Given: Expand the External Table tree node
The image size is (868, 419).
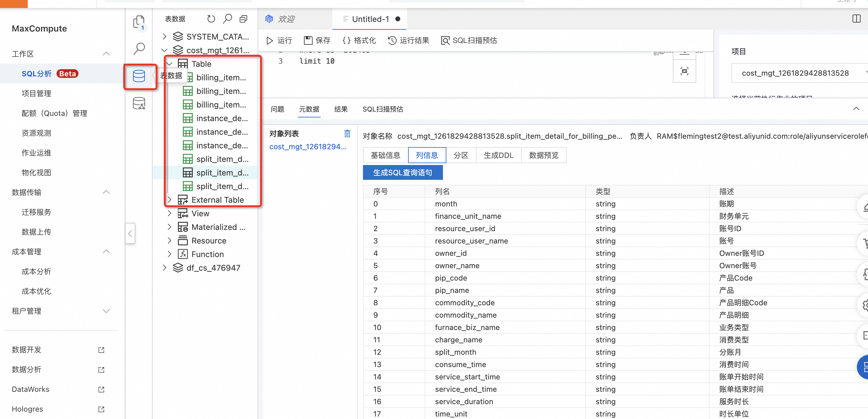Looking at the screenshot, I should [170, 200].
